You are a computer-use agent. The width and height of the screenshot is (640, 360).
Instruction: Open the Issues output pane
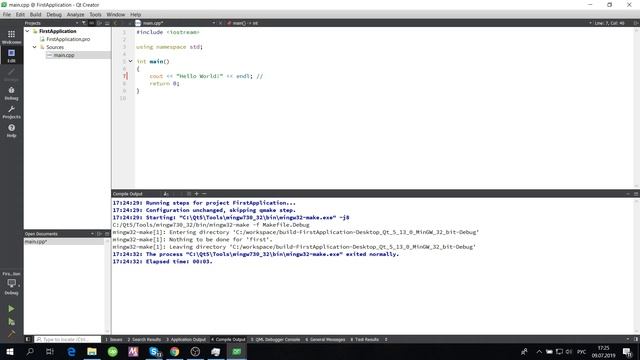(x=114, y=339)
